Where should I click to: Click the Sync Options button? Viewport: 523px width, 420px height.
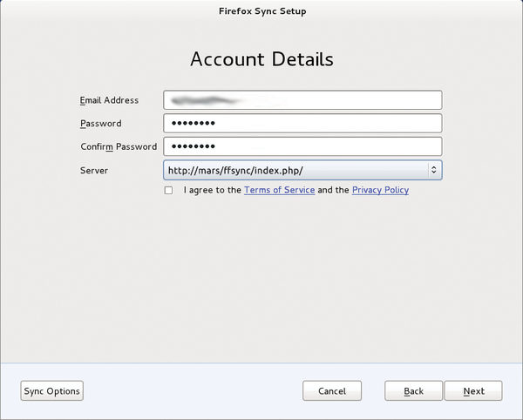51,390
